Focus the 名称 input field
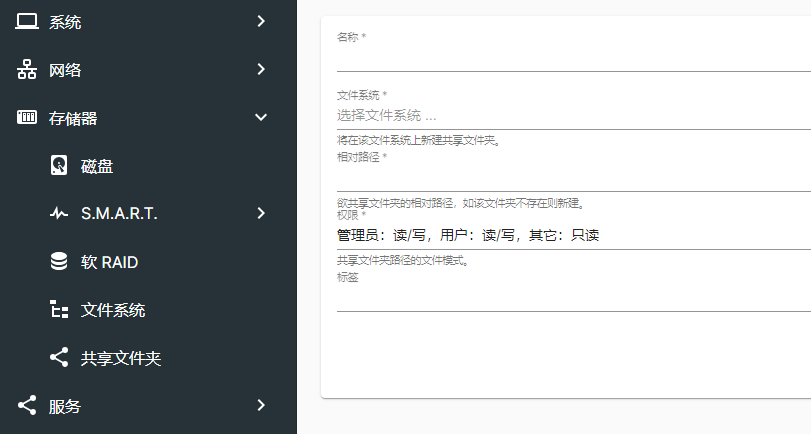Screen dimensions: 811x434 click(x=574, y=58)
